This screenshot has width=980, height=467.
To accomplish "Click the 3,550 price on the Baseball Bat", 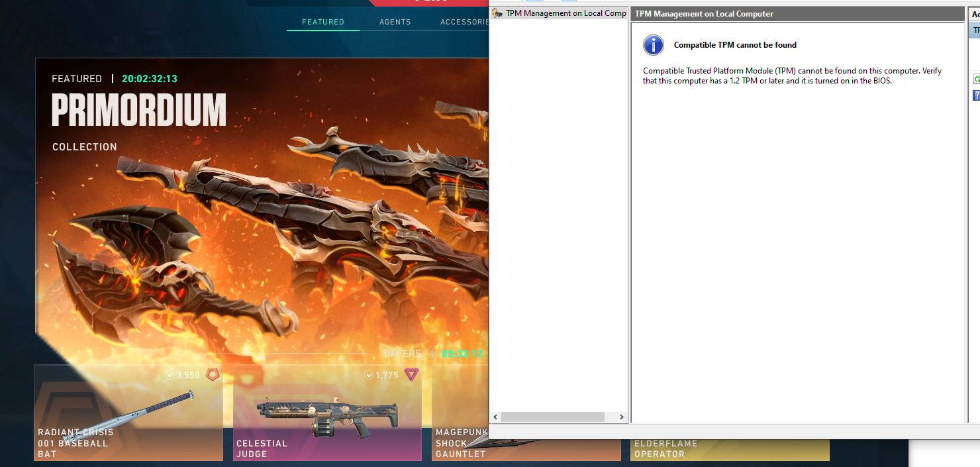I will tap(188, 375).
